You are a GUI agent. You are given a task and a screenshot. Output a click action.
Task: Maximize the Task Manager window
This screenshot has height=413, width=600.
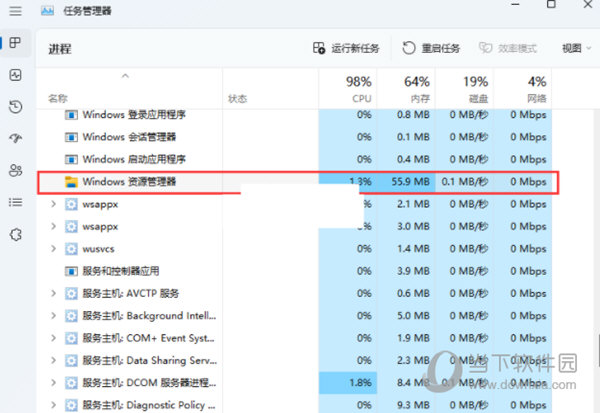(x=551, y=4)
